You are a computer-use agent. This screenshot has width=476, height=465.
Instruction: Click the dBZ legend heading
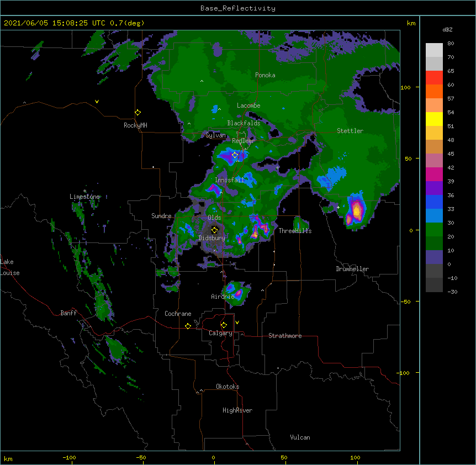click(447, 30)
